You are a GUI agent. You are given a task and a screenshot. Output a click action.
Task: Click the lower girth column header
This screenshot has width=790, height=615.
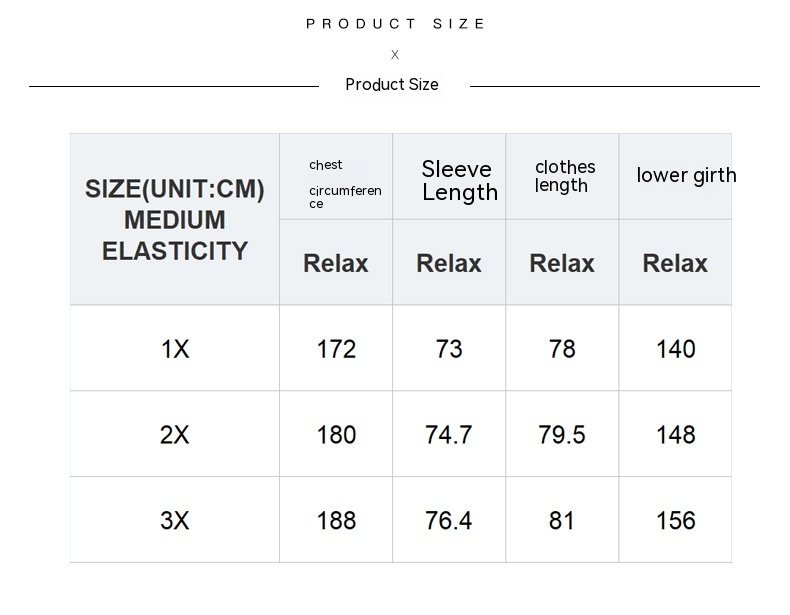(685, 176)
